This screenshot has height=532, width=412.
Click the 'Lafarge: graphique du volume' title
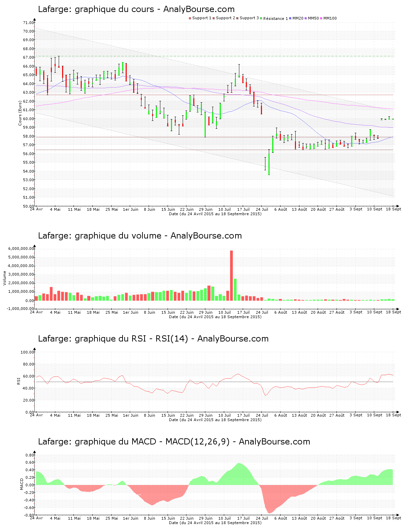coord(100,236)
